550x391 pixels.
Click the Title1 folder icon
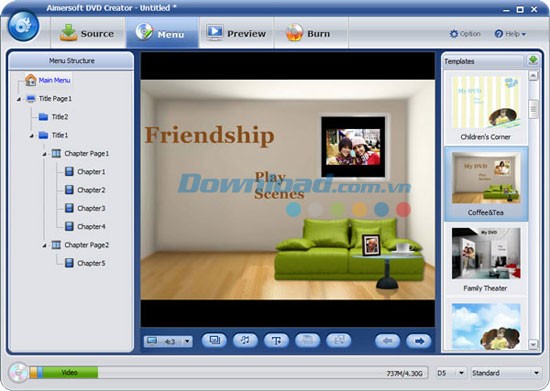point(43,135)
